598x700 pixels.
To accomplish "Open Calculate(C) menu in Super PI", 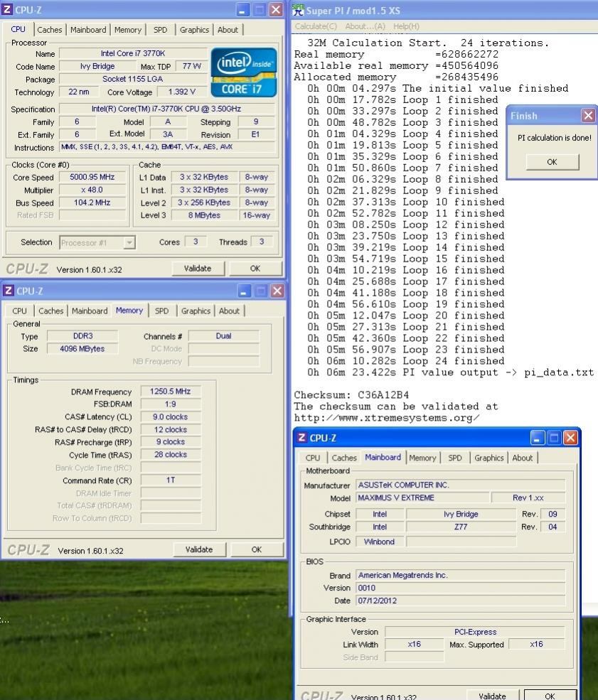I will click(x=316, y=26).
